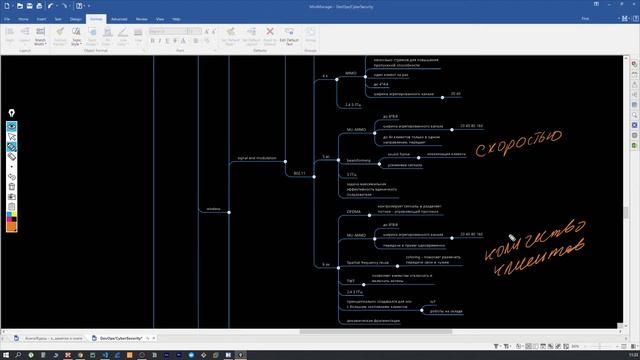
Task: Expand the Topic Style dropdown
Action: pyautogui.click(x=81, y=44)
